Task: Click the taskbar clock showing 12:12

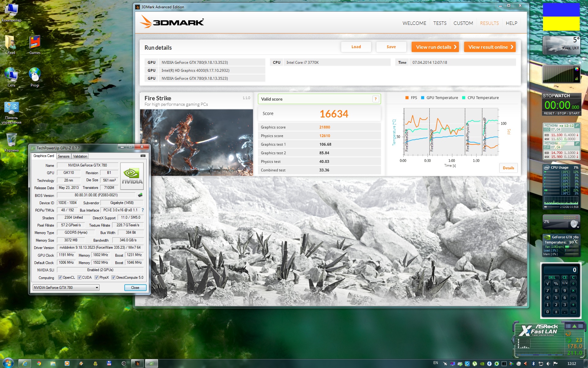Action: (571, 364)
